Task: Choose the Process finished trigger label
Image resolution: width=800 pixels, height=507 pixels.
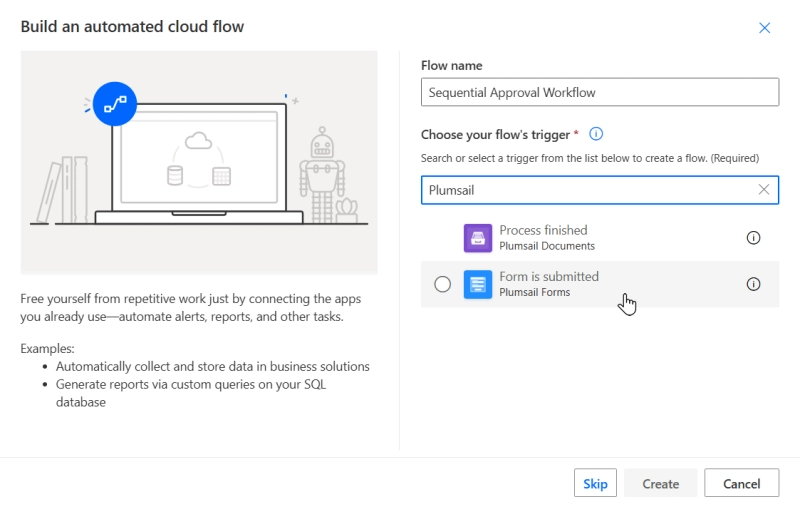Action: pos(543,230)
